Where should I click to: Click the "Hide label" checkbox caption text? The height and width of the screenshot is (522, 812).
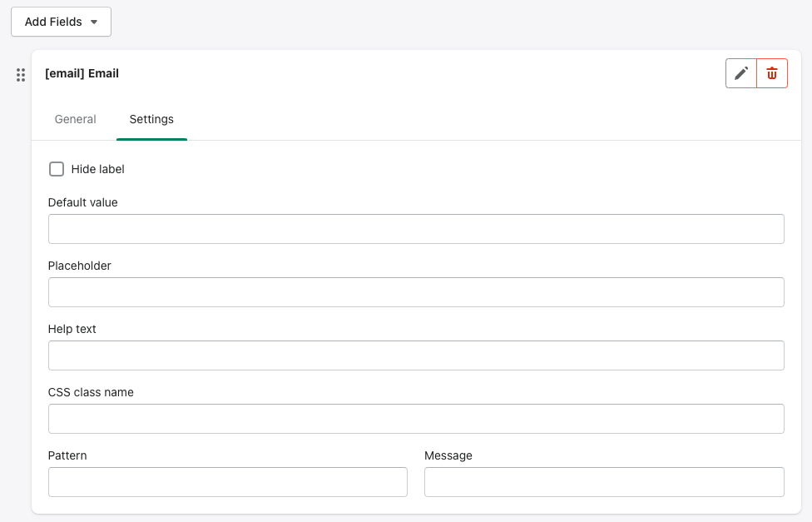point(97,169)
